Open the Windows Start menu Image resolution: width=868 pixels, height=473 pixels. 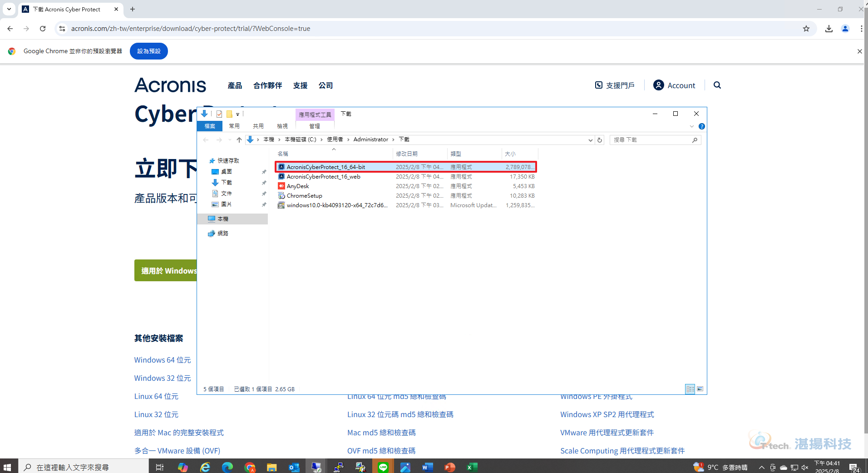(7, 467)
